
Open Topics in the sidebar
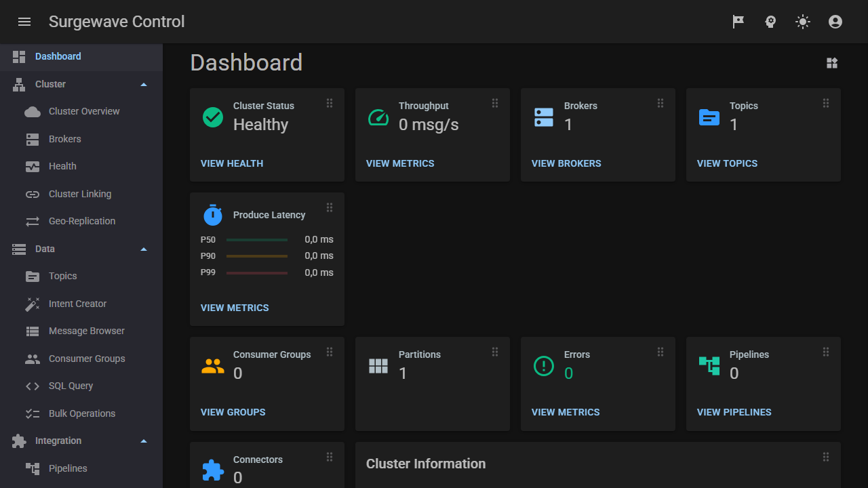(81, 277)
